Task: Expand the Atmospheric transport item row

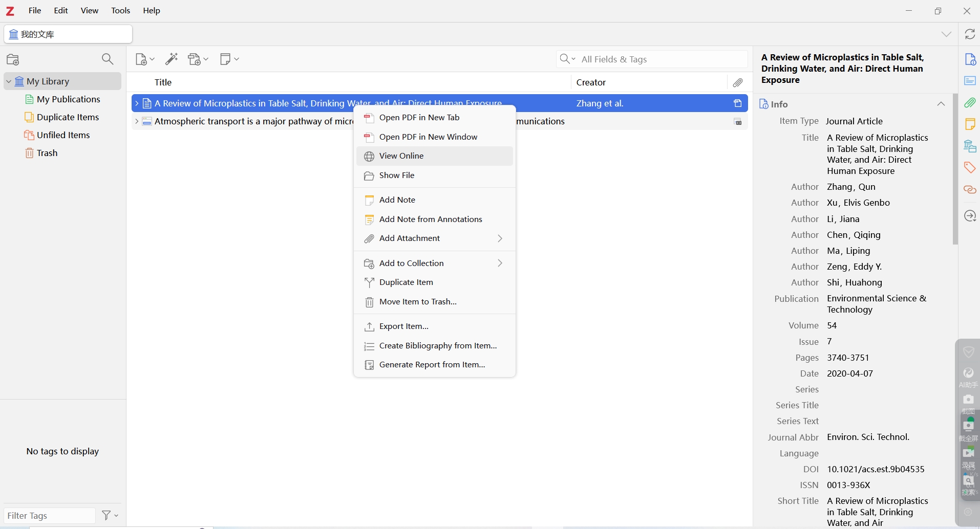Action: point(137,121)
